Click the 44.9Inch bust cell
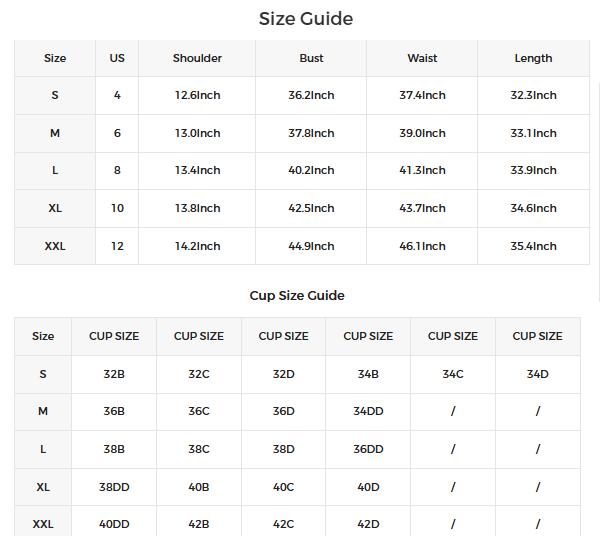This screenshot has height=545, width=600. click(311, 246)
